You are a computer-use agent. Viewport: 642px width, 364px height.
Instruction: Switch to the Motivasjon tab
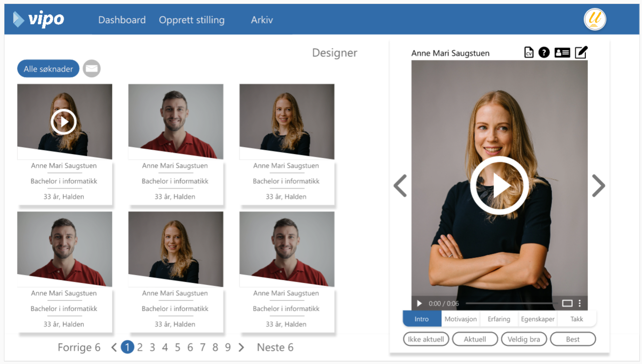tap(460, 319)
